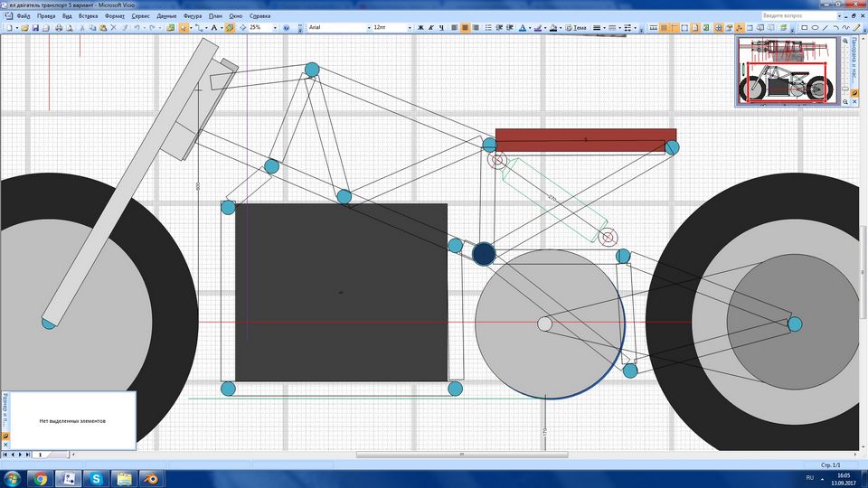The width and height of the screenshot is (868, 488).
Task: Toggle italic formatting (К)
Action: pos(432,28)
